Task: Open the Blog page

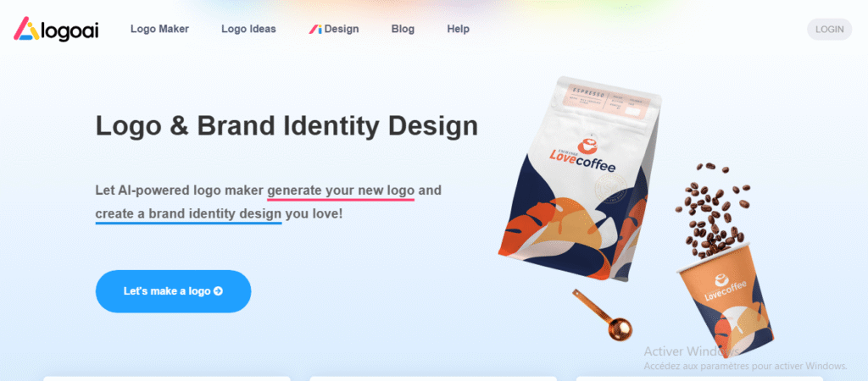Action: (x=403, y=29)
